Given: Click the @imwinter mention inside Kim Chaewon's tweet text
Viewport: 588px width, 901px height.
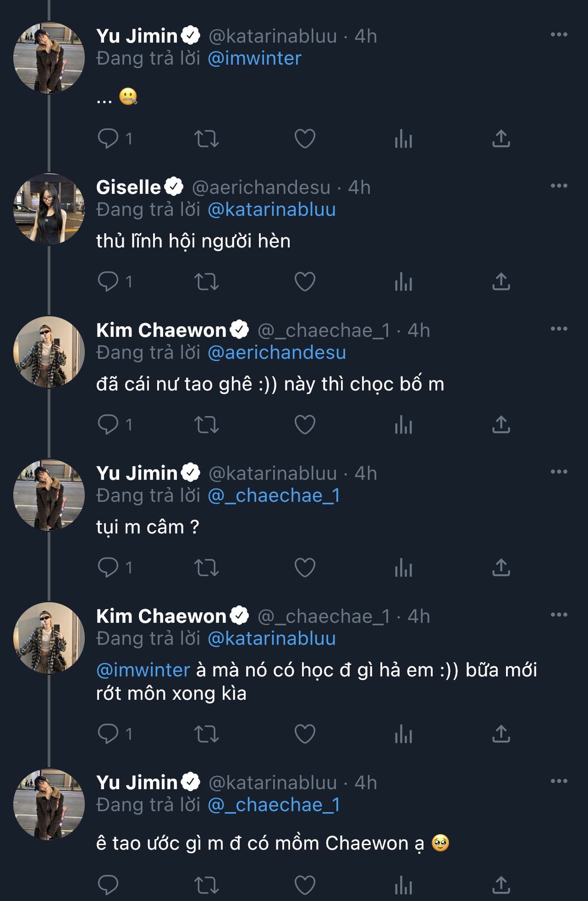Looking at the screenshot, I should [143, 670].
